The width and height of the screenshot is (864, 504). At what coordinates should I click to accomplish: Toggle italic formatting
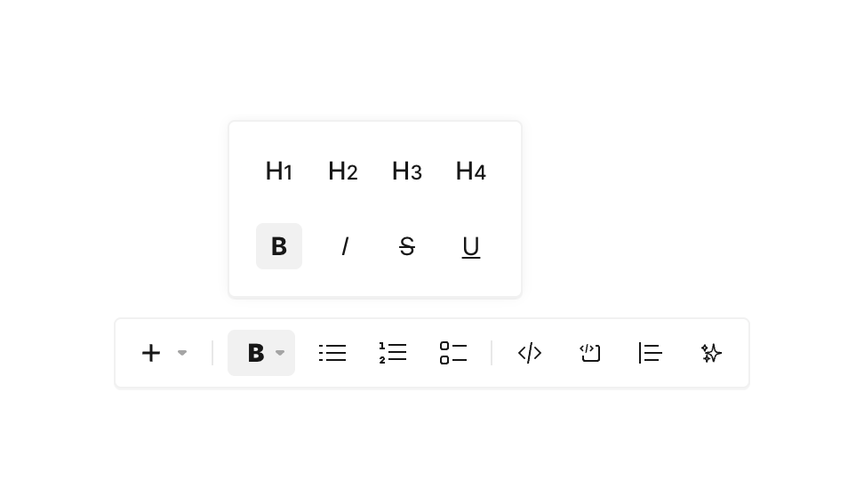click(344, 246)
